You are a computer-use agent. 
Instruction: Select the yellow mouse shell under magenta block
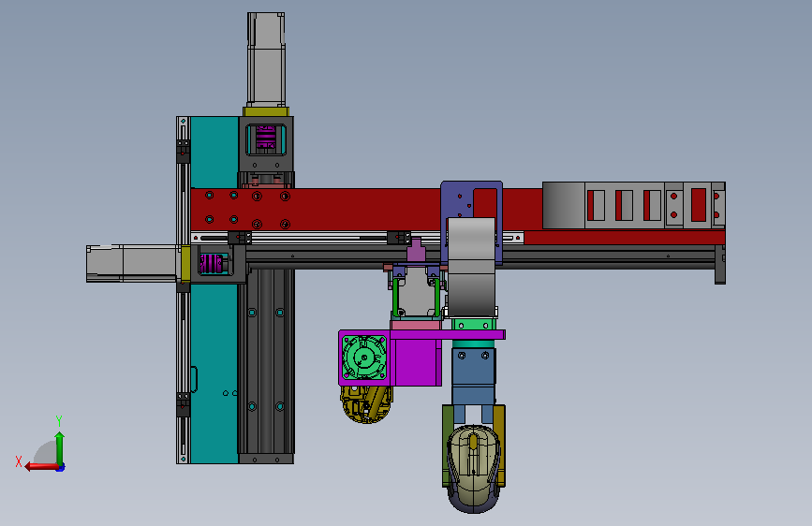[366, 404]
